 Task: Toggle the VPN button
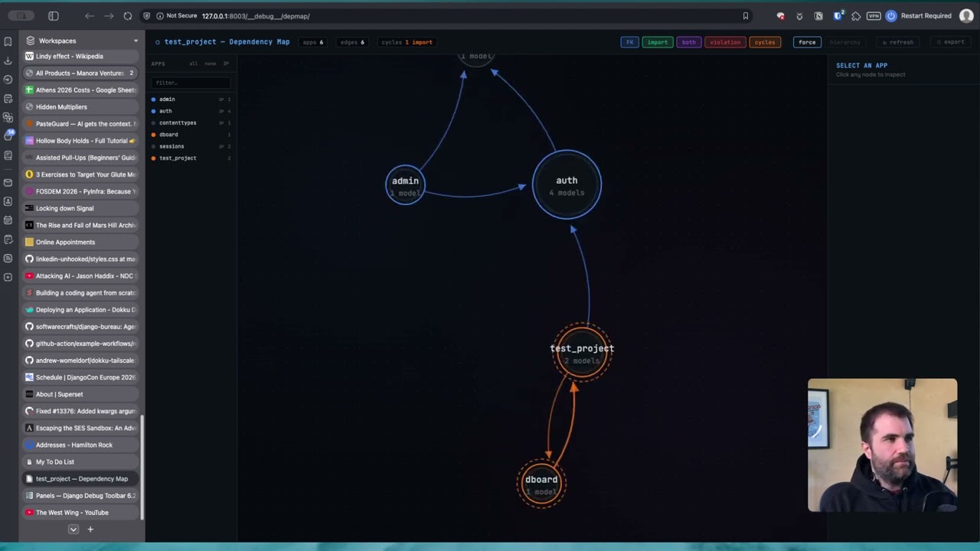click(x=874, y=16)
